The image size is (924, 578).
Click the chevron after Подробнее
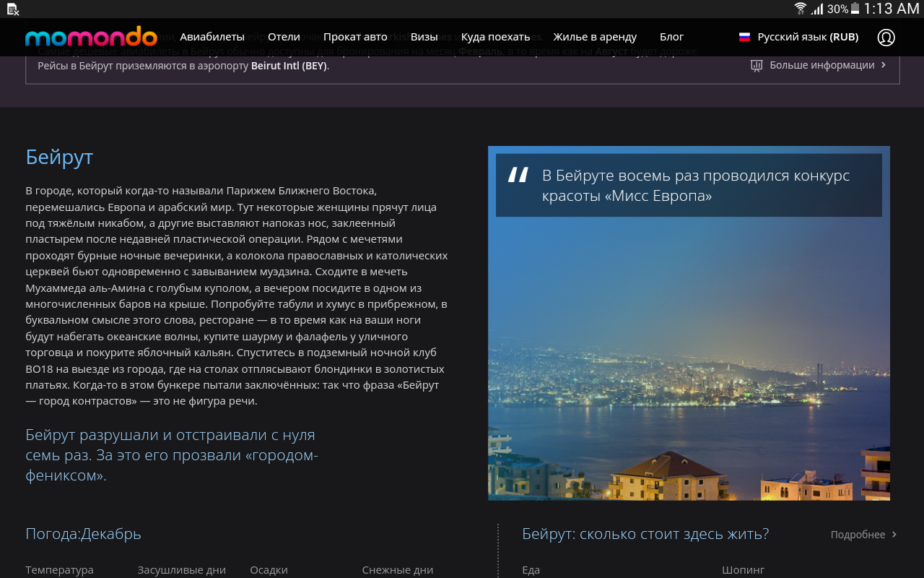[894, 535]
